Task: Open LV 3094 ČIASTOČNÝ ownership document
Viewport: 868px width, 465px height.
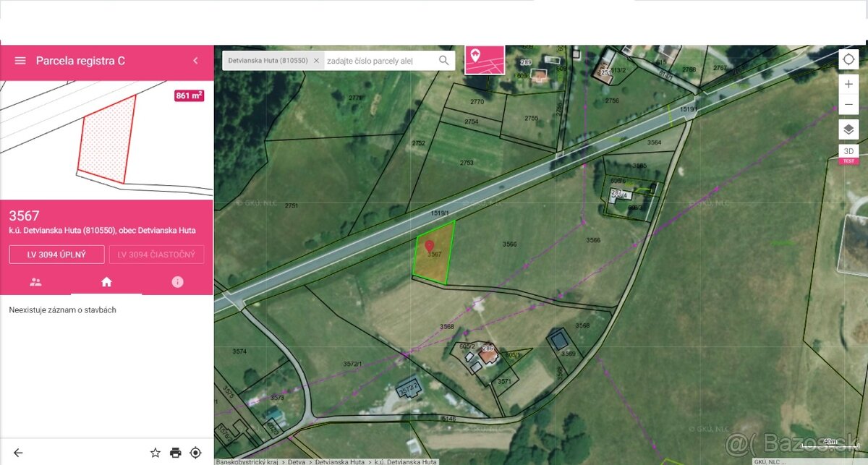Action: pyautogui.click(x=156, y=255)
